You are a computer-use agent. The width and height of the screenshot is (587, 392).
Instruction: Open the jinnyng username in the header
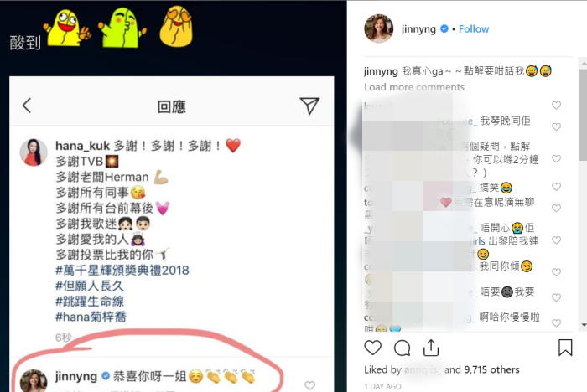[x=418, y=28]
